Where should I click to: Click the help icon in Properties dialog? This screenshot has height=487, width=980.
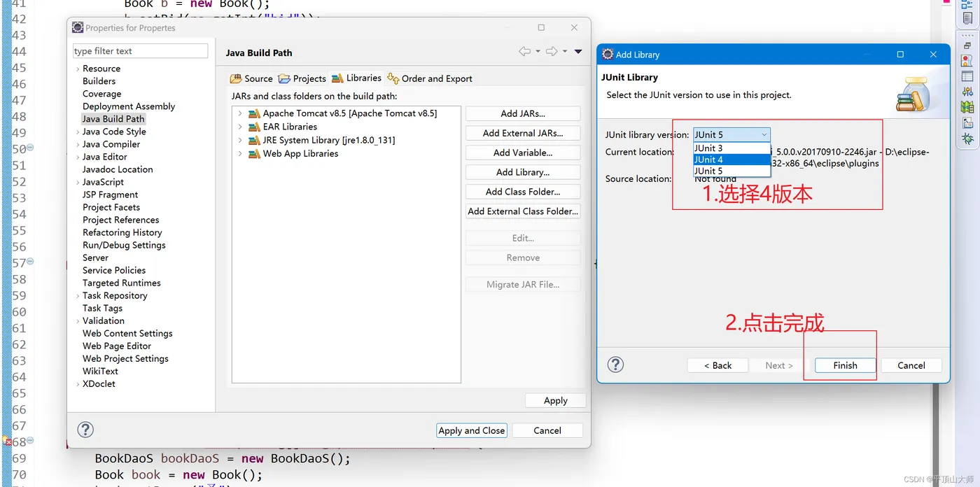tap(85, 430)
